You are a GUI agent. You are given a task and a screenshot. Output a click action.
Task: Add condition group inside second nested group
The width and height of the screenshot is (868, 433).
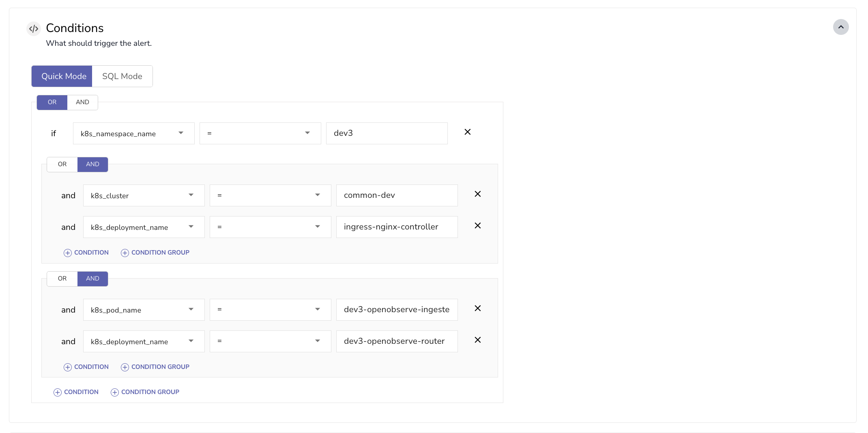click(155, 367)
